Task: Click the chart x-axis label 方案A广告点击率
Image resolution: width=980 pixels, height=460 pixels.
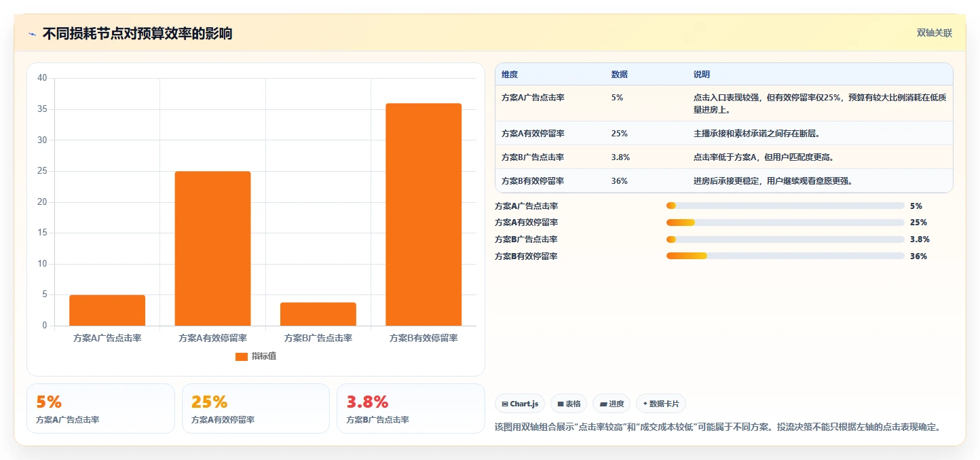Action: tap(107, 338)
